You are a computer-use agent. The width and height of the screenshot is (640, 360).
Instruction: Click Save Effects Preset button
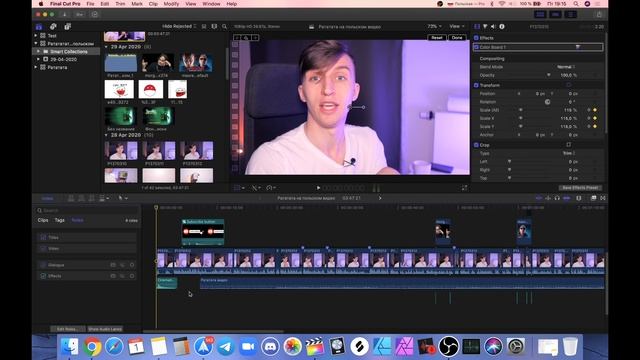point(580,188)
